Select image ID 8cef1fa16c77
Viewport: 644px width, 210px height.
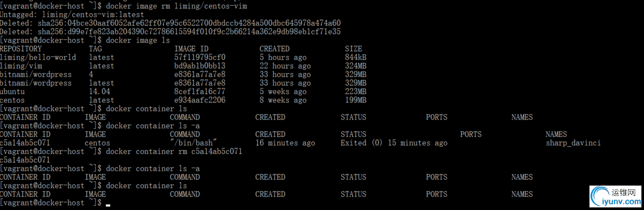[200, 91]
